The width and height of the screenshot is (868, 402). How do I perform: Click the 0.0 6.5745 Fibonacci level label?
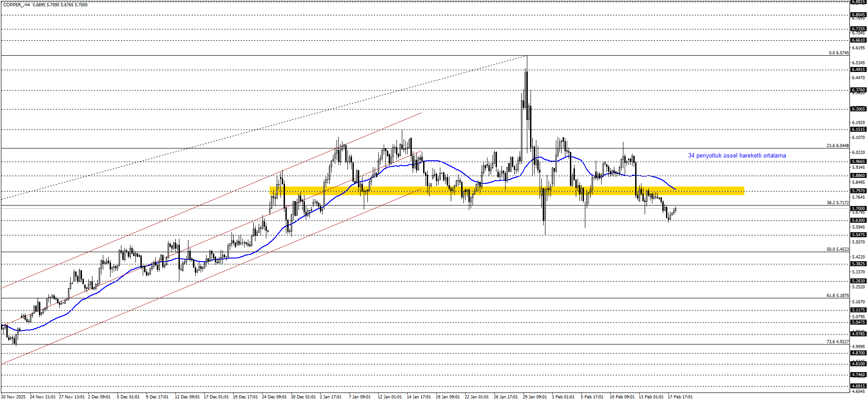[x=839, y=53]
